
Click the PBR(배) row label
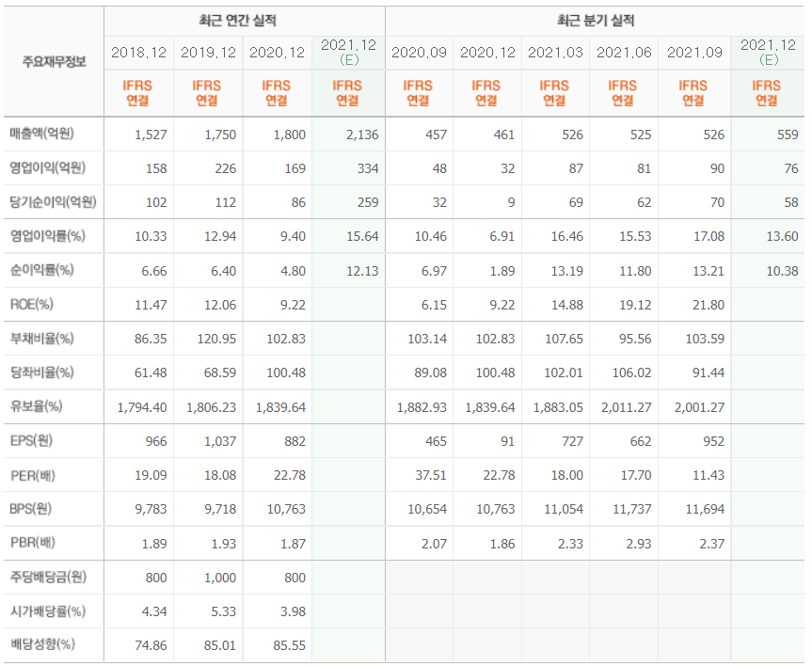[x=33, y=543]
